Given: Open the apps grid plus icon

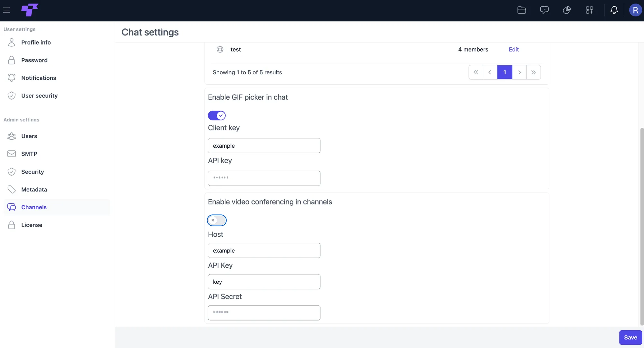Looking at the screenshot, I should pyautogui.click(x=589, y=10).
